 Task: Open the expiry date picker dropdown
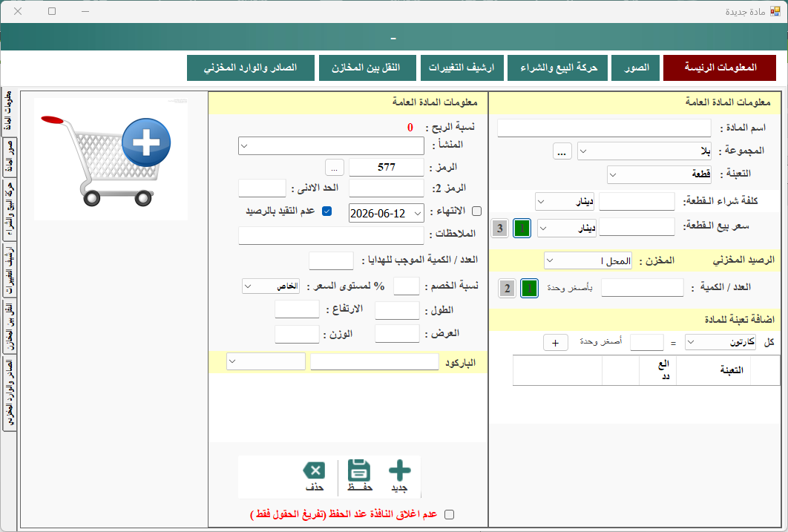(418, 214)
